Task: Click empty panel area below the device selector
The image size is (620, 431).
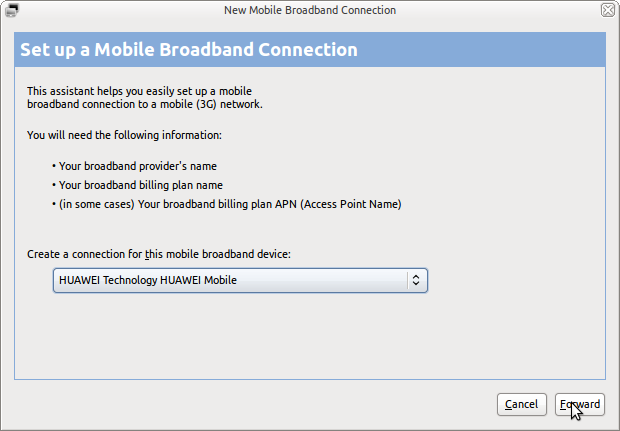Action: tap(310, 336)
